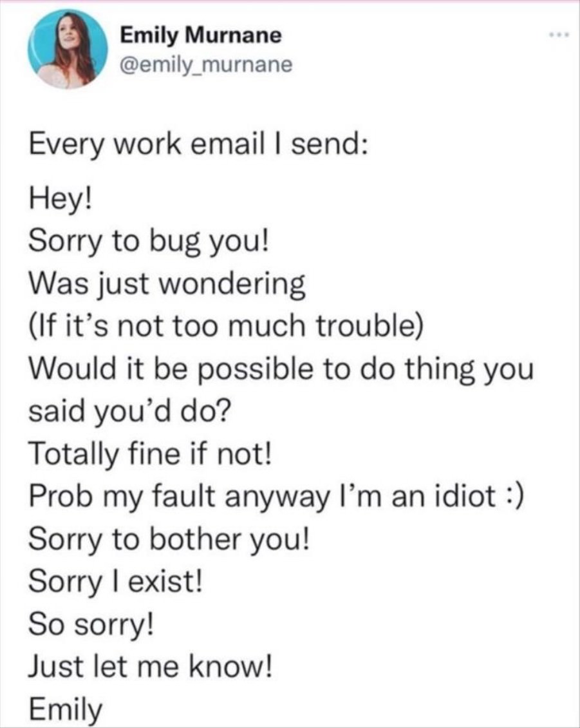Screen dimensions: 580x728
Task: Select the 'said you'd do?' line
Action: tap(129, 412)
